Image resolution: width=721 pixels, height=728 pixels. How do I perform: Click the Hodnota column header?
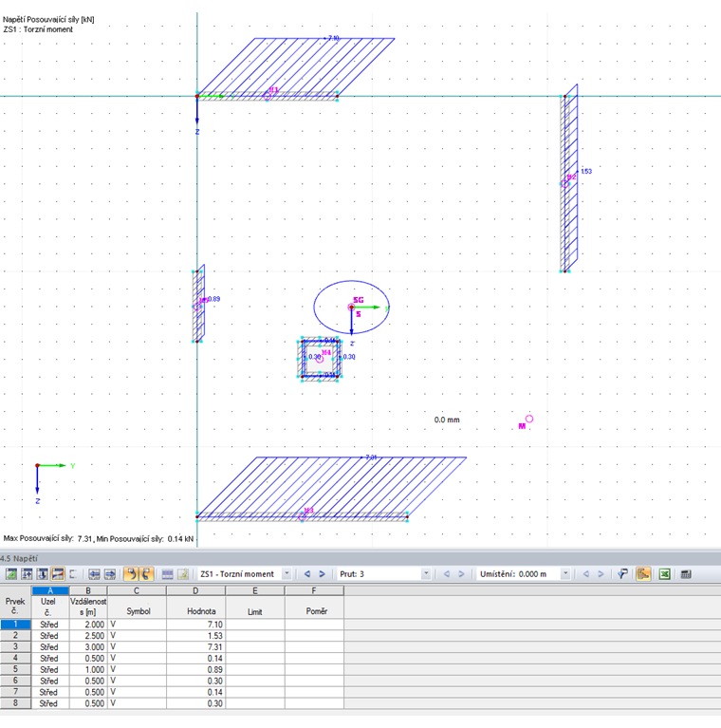click(195, 607)
